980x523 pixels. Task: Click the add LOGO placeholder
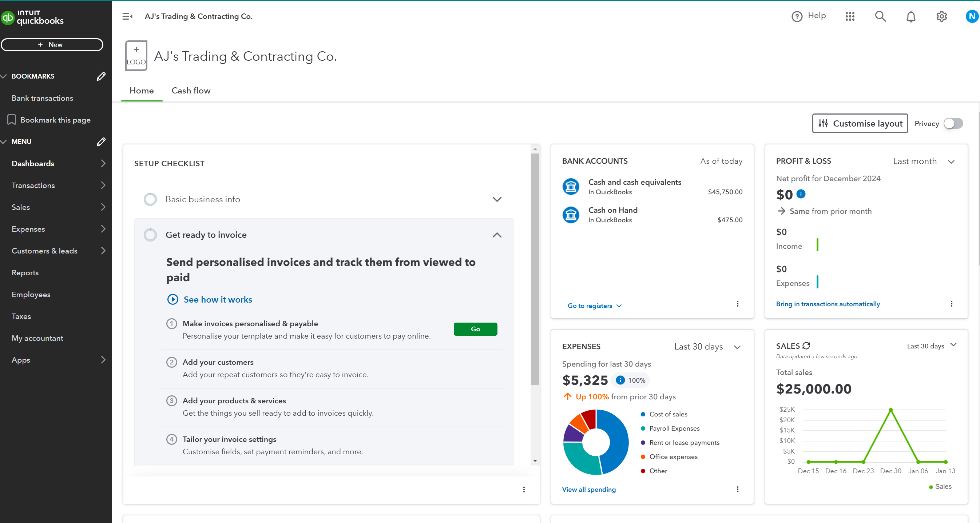click(x=136, y=56)
